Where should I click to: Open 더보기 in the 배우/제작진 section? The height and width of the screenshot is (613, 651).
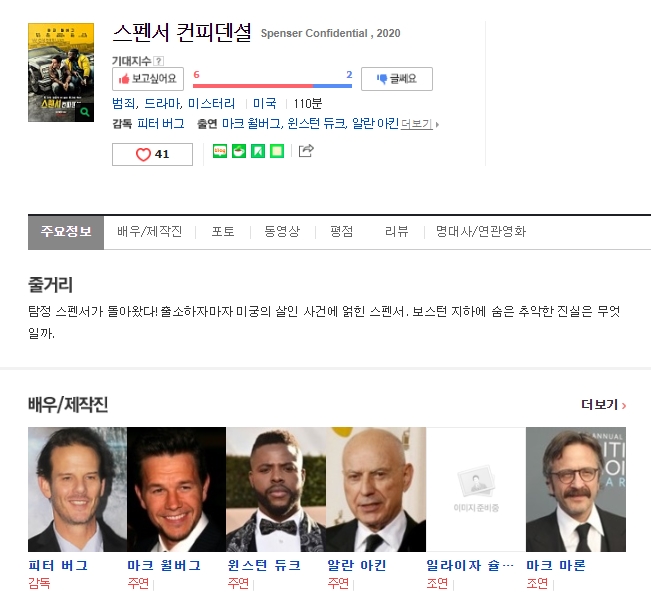pyautogui.click(x=603, y=405)
